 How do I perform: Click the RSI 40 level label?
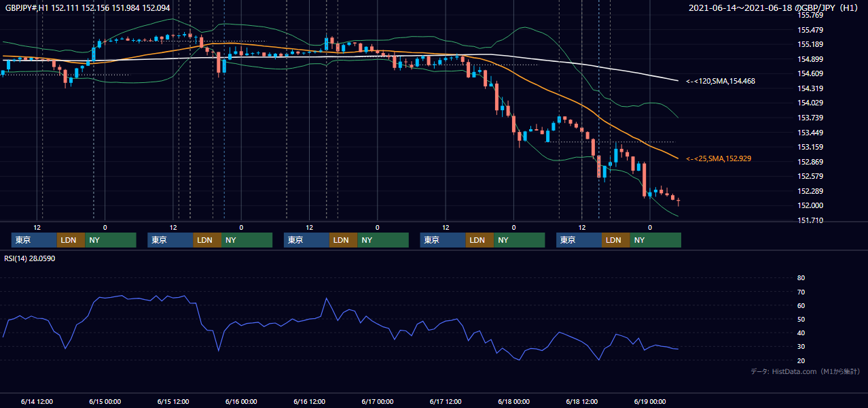point(801,333)
